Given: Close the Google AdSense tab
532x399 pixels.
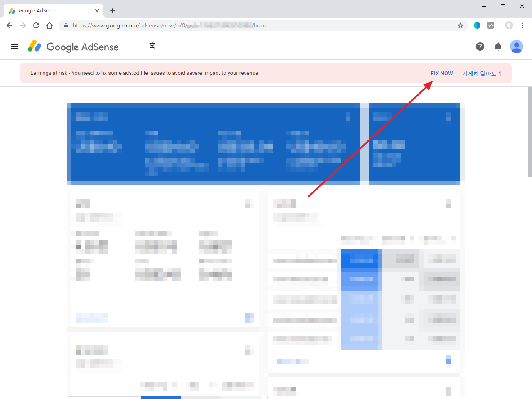Looking at the screenshot, I should click(97, 11).
